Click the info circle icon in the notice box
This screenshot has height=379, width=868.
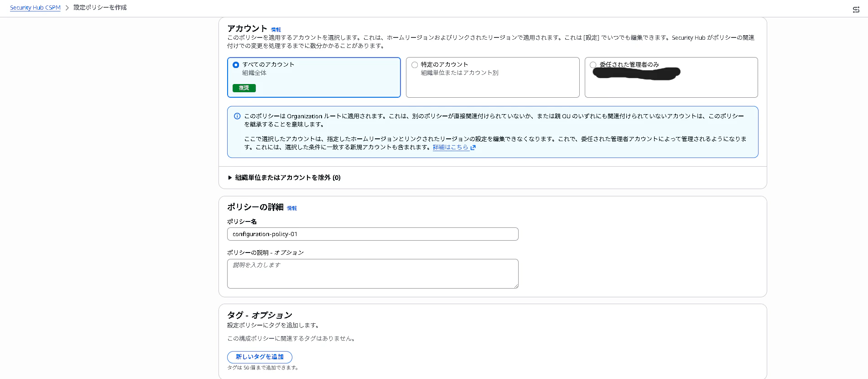click(x=237, y=116)
